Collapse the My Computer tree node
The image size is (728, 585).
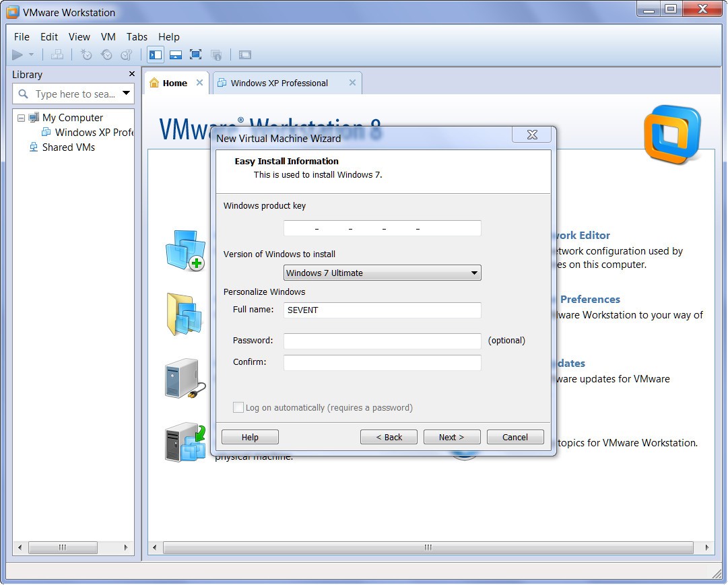tap(21, 118)
